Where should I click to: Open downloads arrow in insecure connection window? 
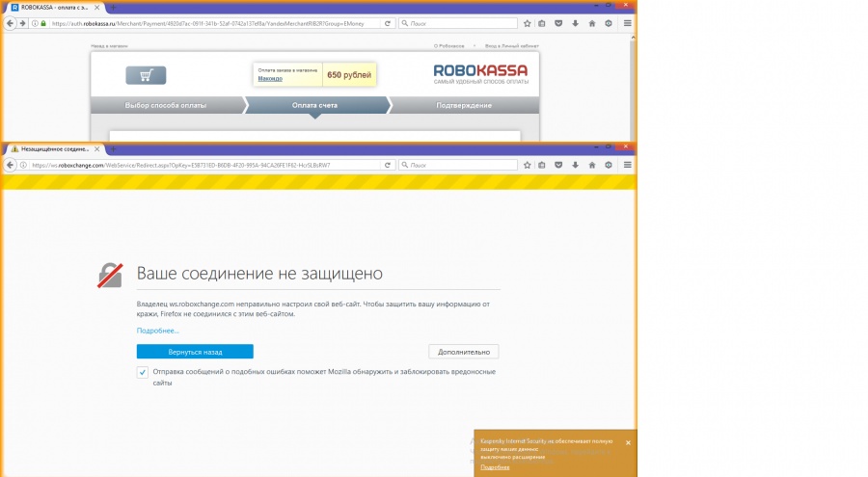tap(575, 165)
